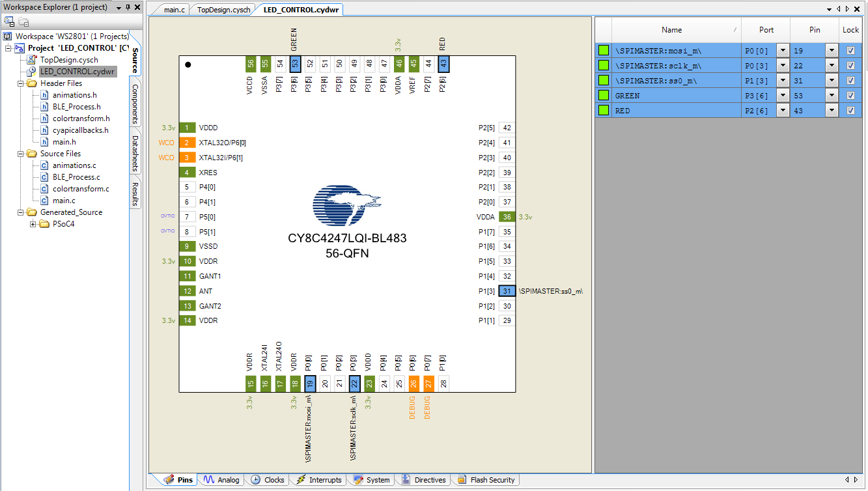Click the Clocks tab clock icon

tap(255, 480)
